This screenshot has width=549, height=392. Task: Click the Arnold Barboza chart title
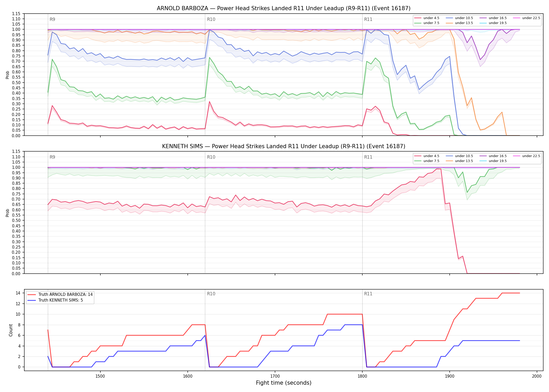point(284,8)
